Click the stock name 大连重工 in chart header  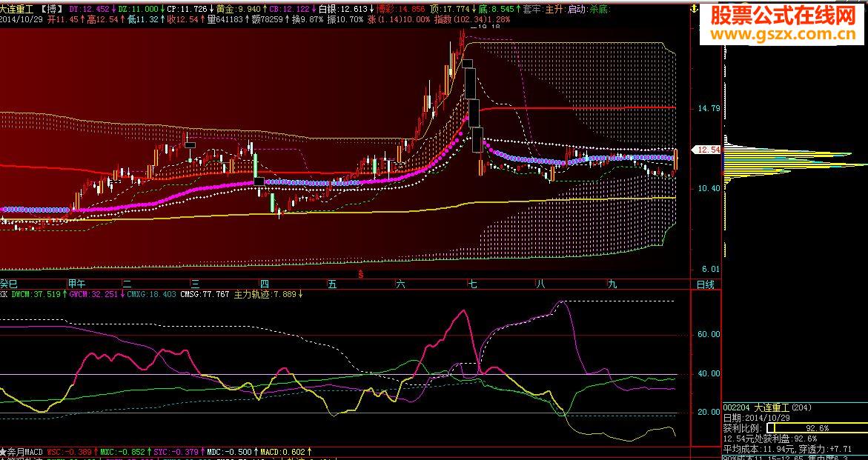click(x=17, y=10)
